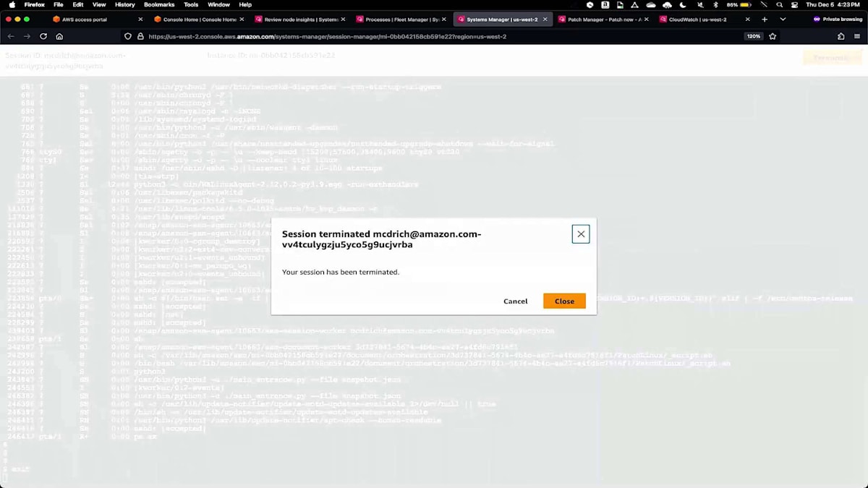
Task: Switch to Patch Manager tab
Action: coord(604,20)
